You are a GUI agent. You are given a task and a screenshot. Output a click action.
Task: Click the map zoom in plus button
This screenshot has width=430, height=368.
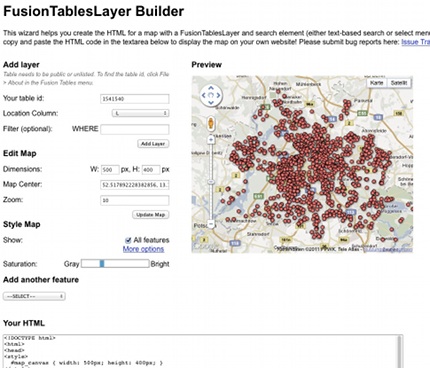point(211,140)
